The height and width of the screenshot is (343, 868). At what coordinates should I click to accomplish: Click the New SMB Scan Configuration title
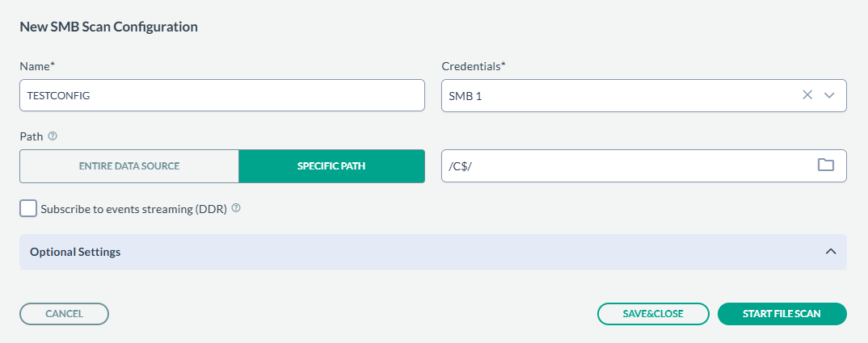tap(108, 27)
